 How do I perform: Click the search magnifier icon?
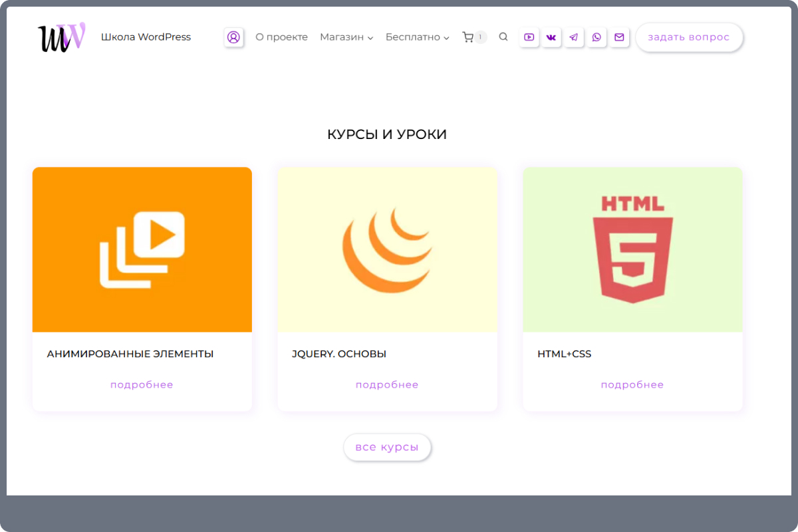point(503,37)
